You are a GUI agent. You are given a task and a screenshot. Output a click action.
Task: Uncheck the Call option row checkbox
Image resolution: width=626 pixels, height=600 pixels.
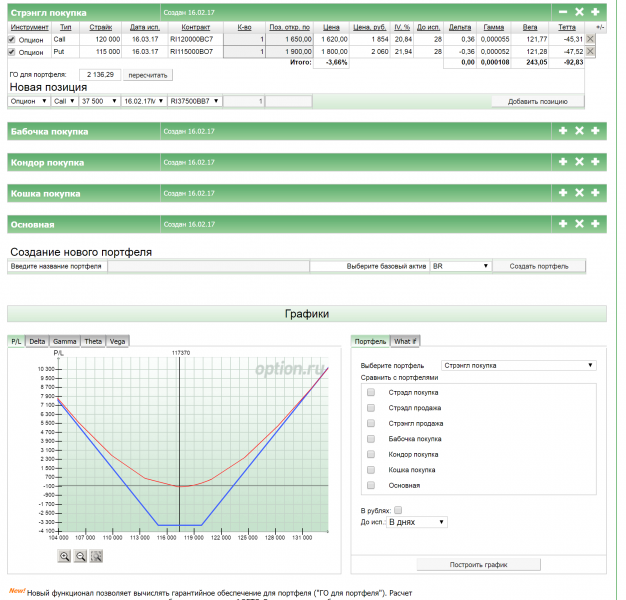12,40
